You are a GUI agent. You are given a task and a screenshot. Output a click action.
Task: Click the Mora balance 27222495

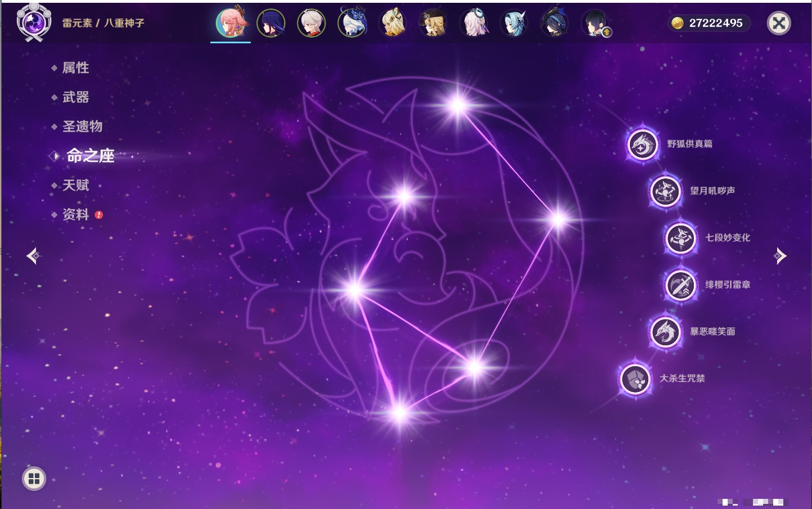(716, 23)
